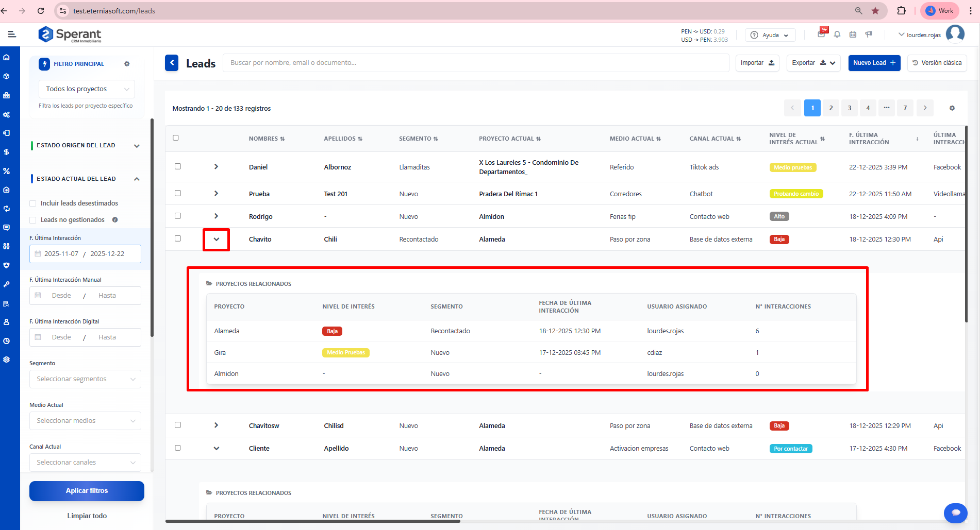Open the notifications bell icon
This screenshot has width=980, height=530.
[x=837, y=35]
